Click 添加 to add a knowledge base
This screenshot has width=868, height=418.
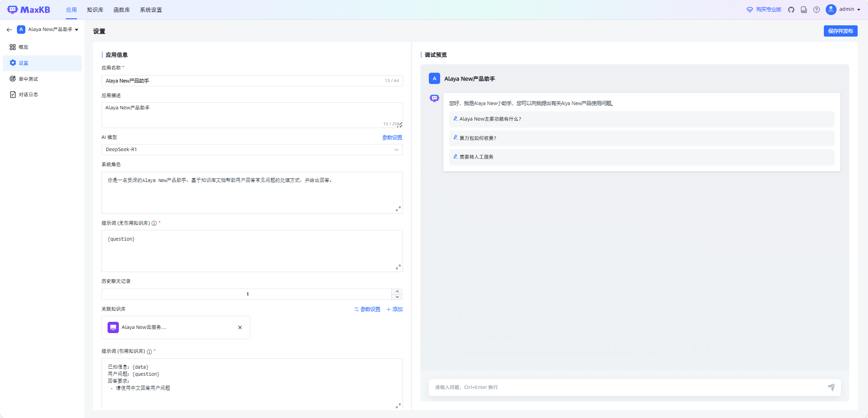[x=395, y=309]
